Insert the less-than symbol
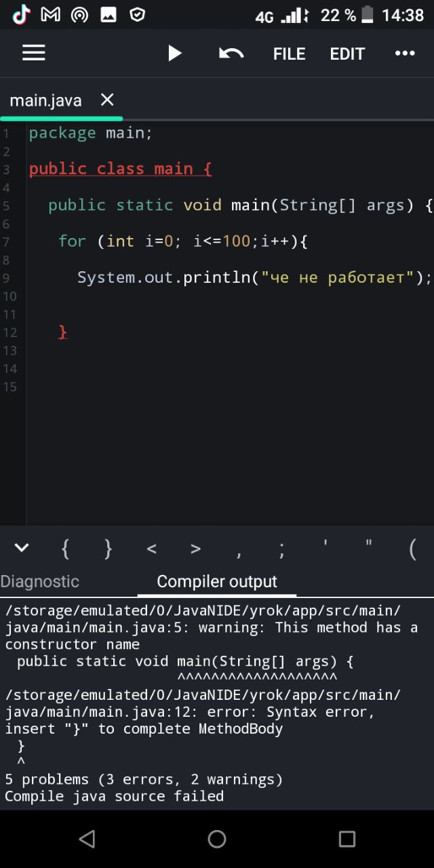 [152, 549]
